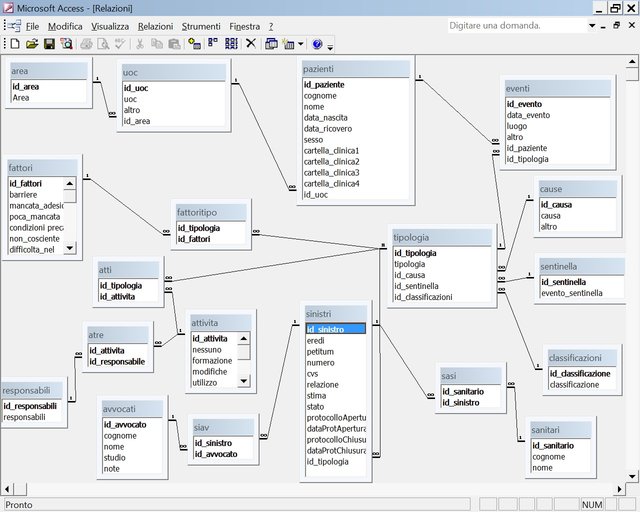Minimize the inner Relazioni document window
Viewport: 640px width, 512px height.
pos(603,26)
